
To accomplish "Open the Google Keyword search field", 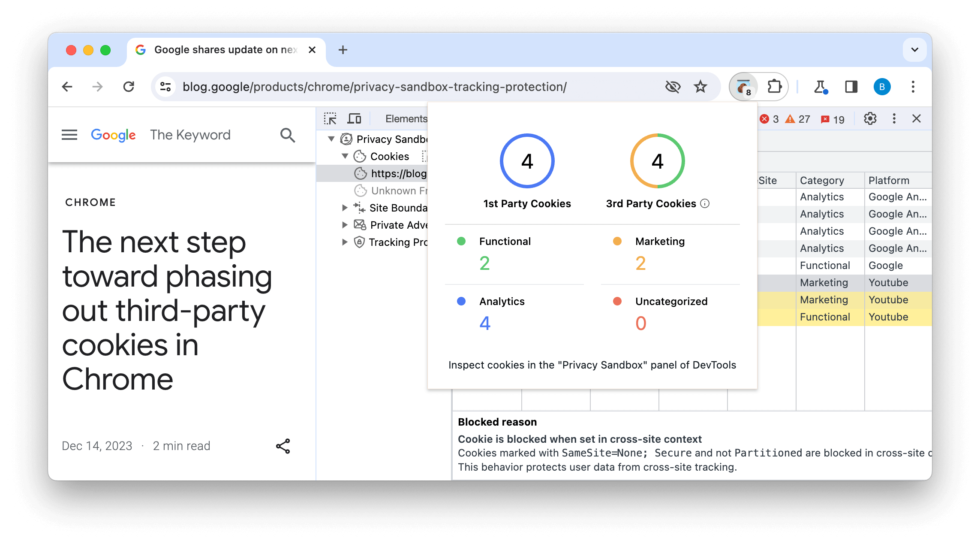I will point(289,135).
